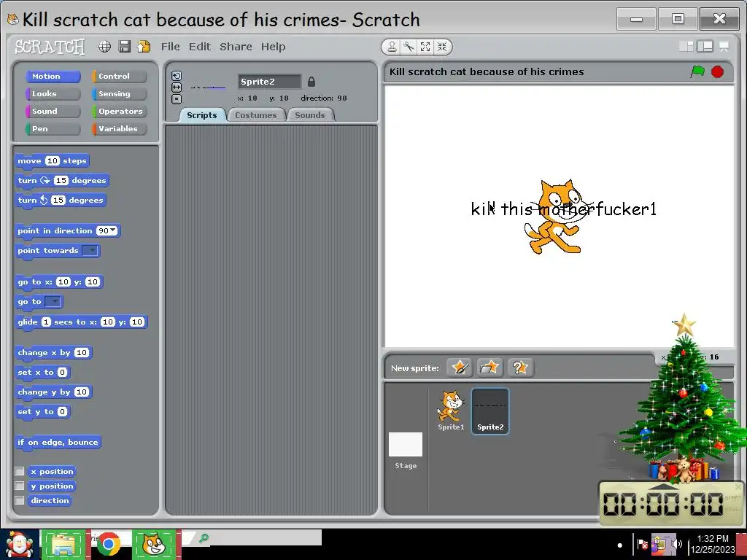Open the point towards dropdown
The image size is (747, 560).
[x=90, y=251]
